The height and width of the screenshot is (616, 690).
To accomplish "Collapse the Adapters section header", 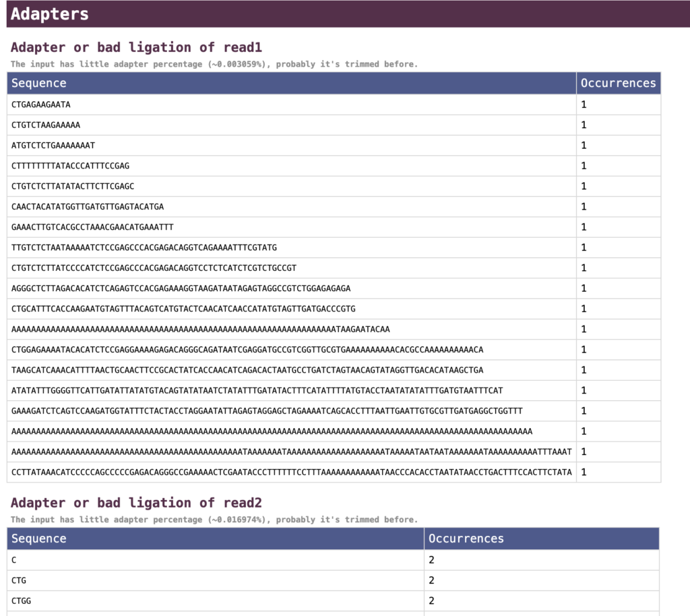I will click(50, 14).
